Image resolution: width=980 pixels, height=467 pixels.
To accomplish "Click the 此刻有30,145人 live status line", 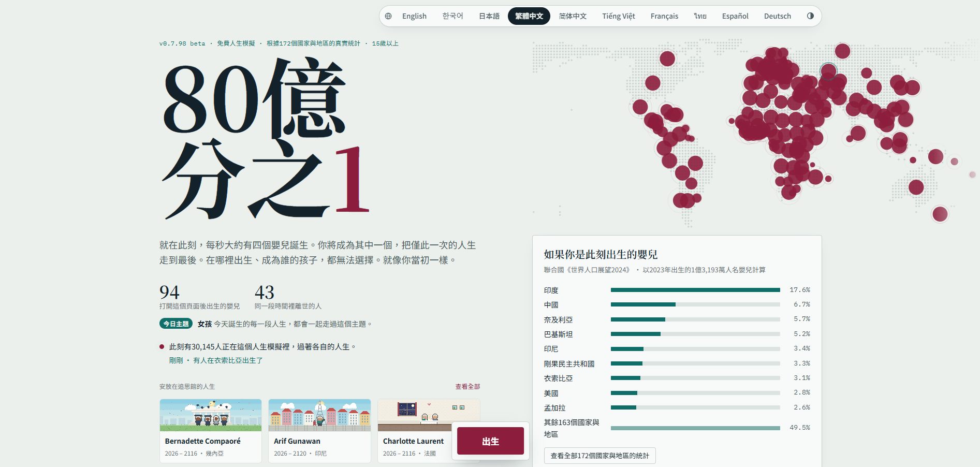I will pos(262,347).
